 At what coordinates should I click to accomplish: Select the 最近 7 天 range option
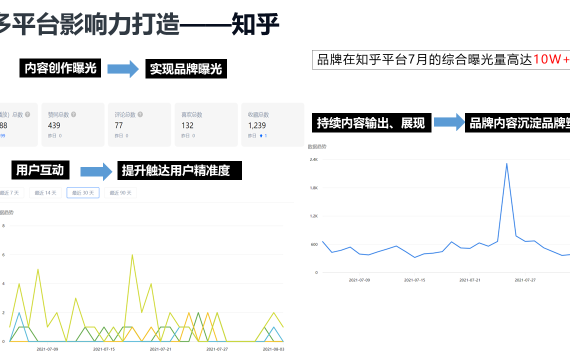click(x=11, y=193)
